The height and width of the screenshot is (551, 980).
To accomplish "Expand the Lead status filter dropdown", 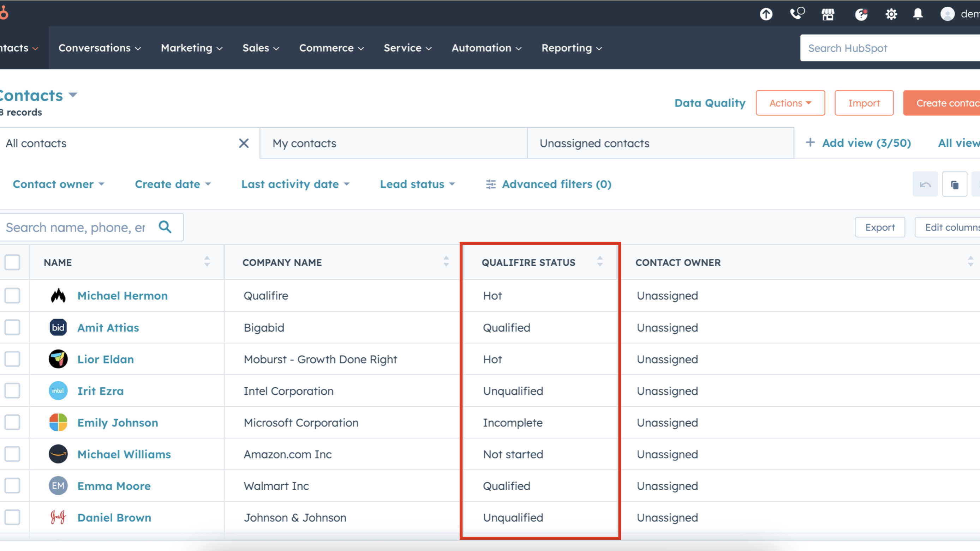I will click(417, 184).
